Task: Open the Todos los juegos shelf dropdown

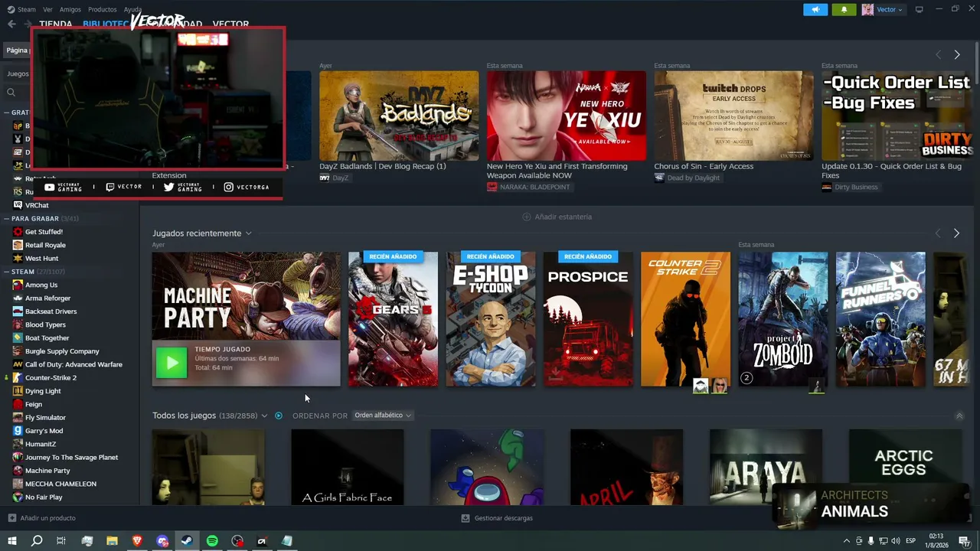Action: pos(264,416)
